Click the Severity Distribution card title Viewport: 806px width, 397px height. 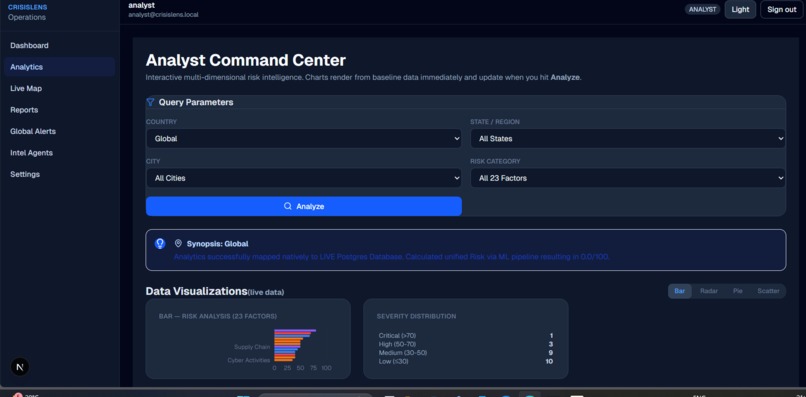[416, 316]
